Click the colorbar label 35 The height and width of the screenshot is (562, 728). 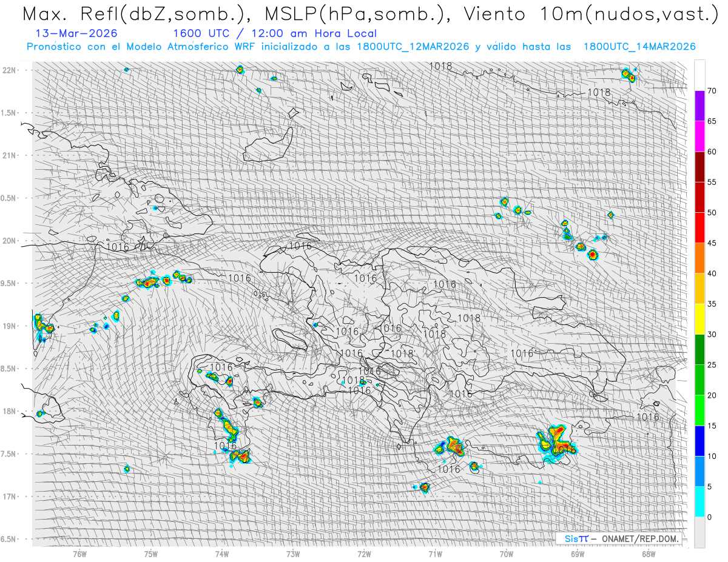tap(712, 304)
